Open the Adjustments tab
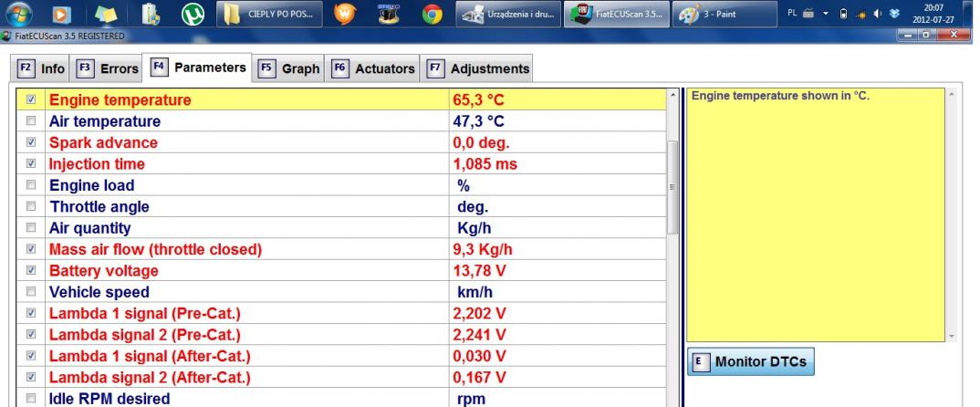The height and width of the screenshot is (407, 980). pos(478,68)
